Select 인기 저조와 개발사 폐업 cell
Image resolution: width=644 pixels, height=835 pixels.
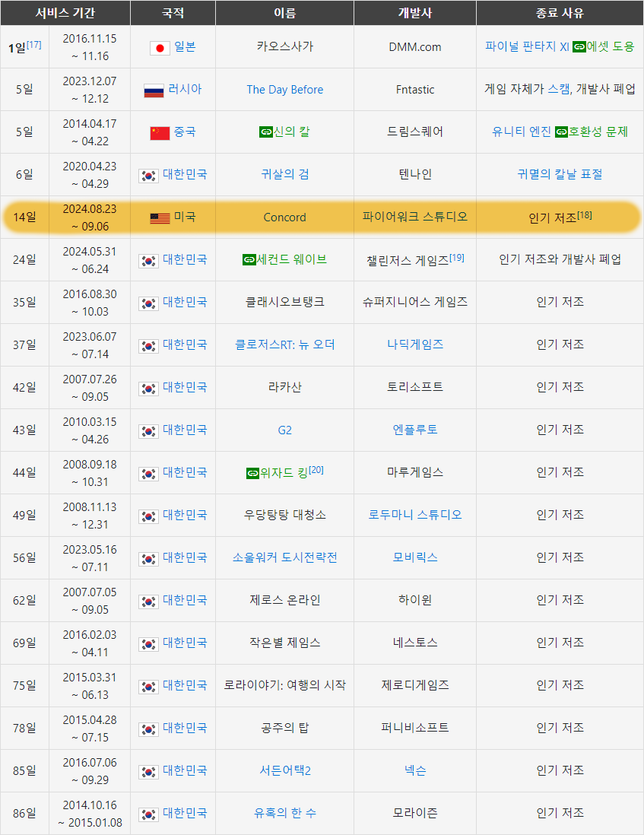coord(560,260)
